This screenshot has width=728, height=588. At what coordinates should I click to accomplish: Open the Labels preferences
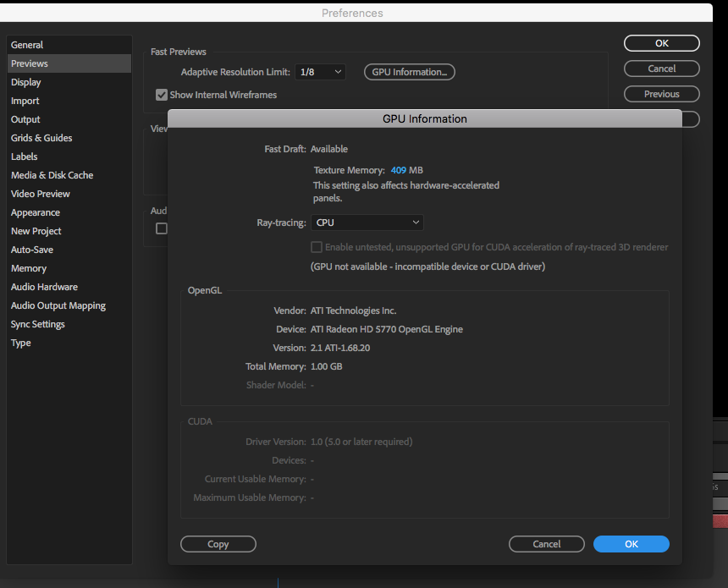pos(69,157)
